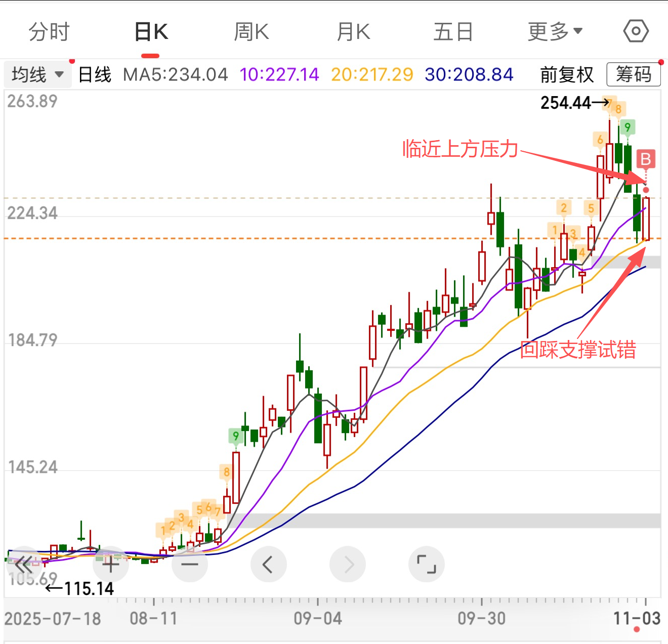Open the hexagon chart settings icon
Image resolution: width=668 pixels, height=644 pixels.
click(636, 31)
